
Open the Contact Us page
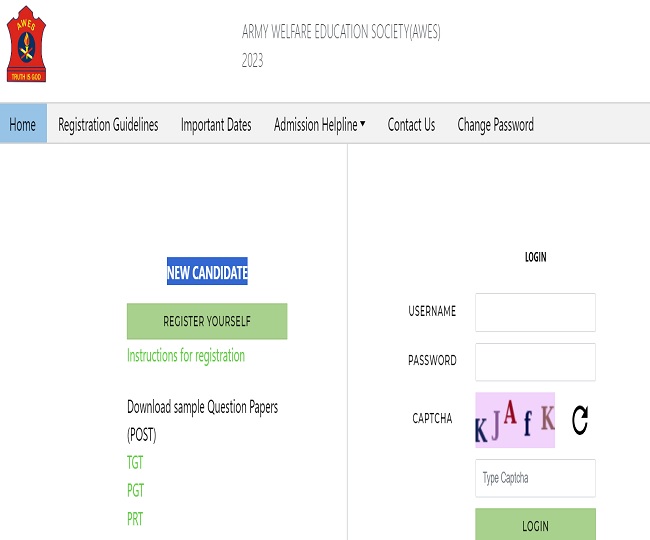(x=411, y=125)
